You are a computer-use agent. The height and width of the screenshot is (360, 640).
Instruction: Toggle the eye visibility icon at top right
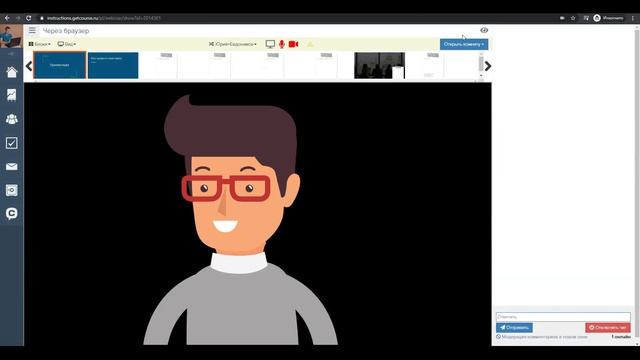pyautogui.click(x=484, y=30)
